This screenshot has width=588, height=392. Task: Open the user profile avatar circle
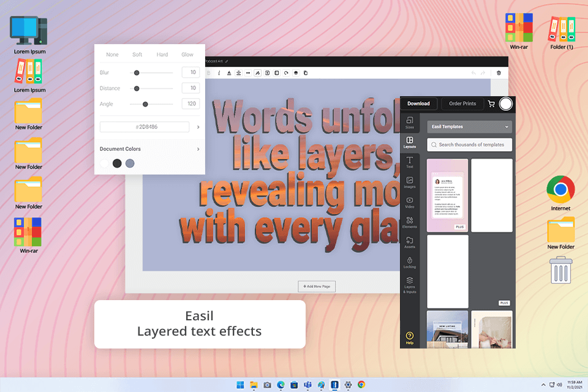(505, 104)
